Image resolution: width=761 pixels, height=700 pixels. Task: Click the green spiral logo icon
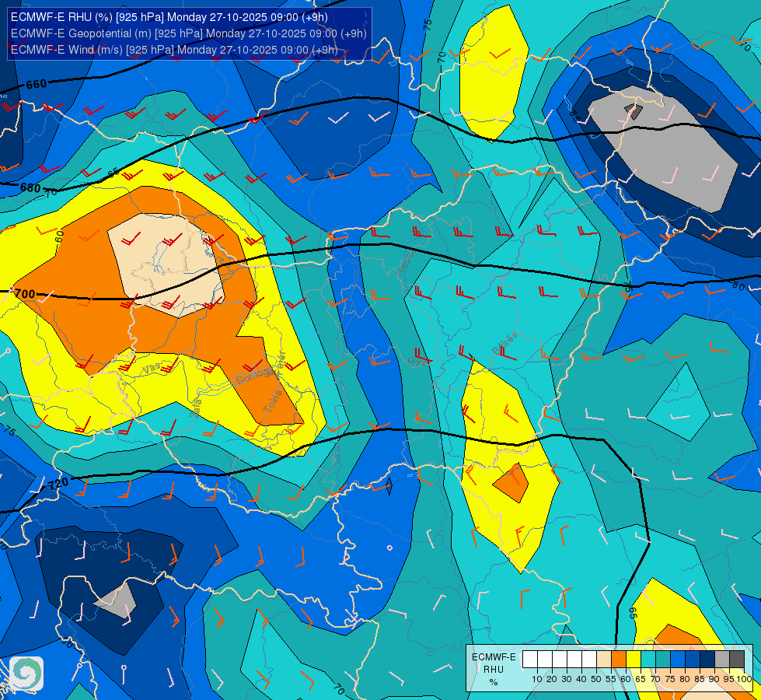[x=26, y=673]
